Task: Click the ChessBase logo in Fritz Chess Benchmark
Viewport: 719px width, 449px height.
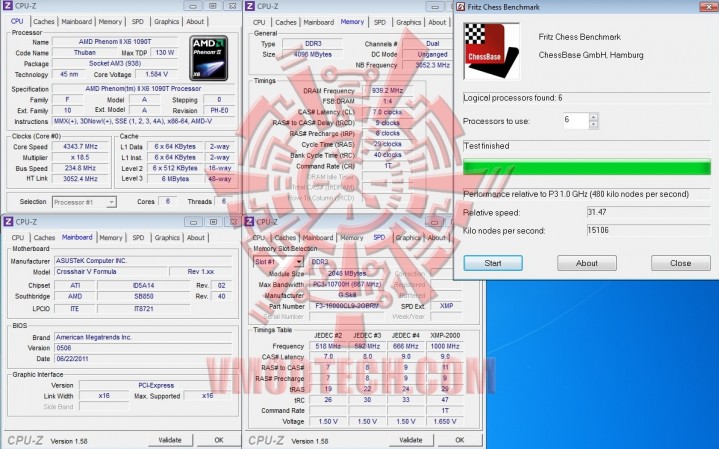Action: (x=492, y=51)
